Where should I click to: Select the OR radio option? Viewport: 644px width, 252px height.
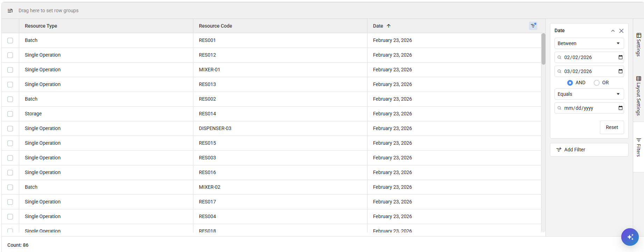pos(596,83)
